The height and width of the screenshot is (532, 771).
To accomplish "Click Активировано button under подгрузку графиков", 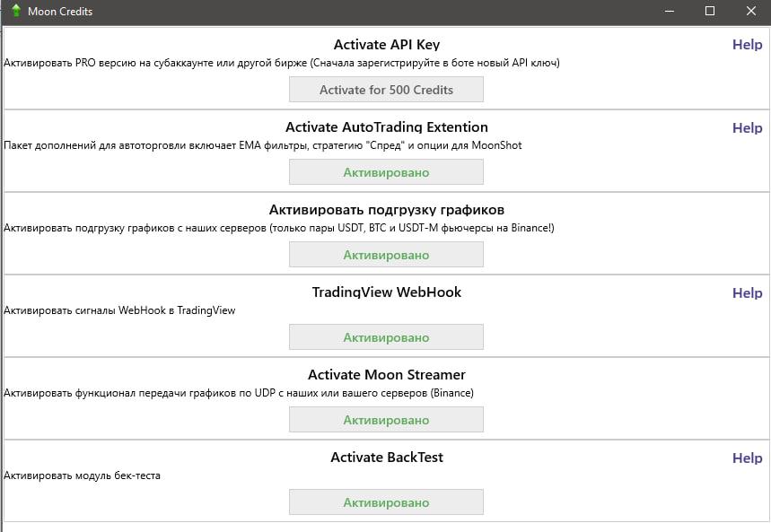I will coord(386,255).
